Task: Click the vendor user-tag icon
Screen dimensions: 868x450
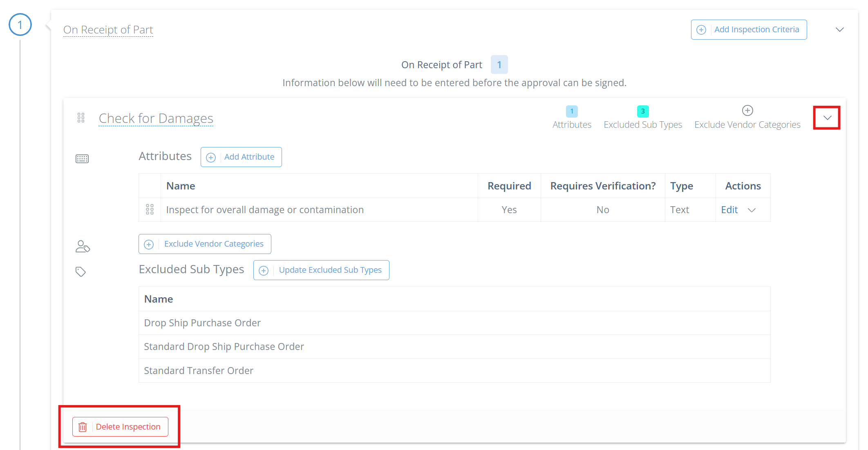Action: tap(83, 246)
